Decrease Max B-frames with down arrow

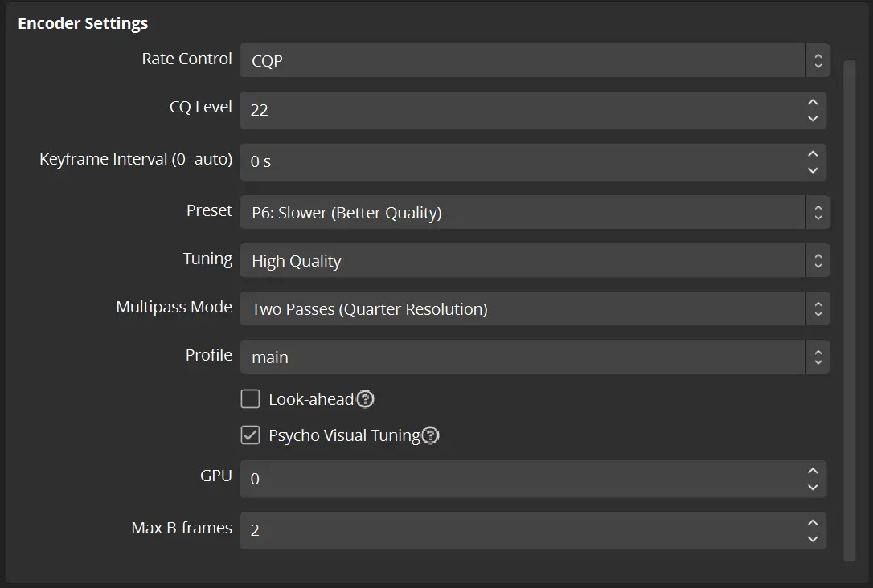(x=813, y=539)
